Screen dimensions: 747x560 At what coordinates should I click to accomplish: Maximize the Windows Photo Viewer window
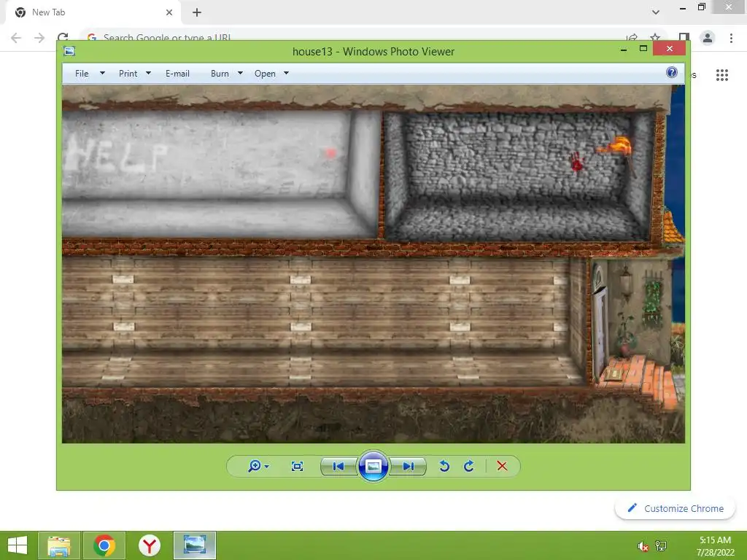pos(643,49)
